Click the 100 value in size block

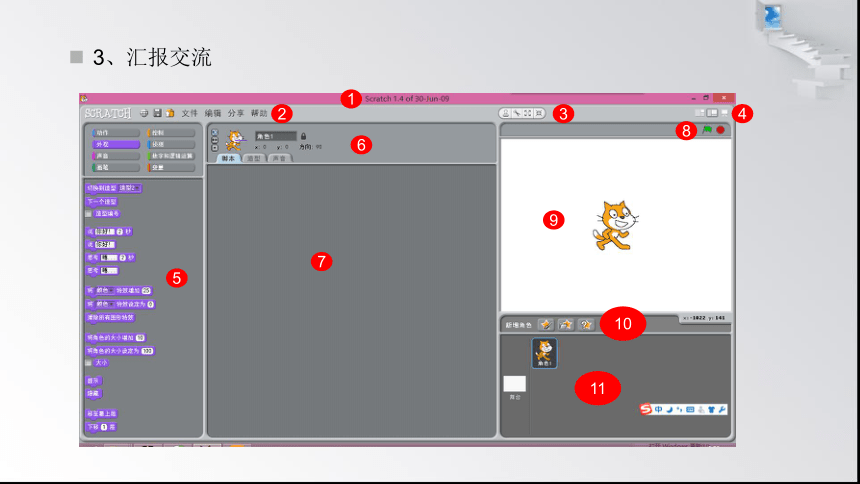coord(147,351)
